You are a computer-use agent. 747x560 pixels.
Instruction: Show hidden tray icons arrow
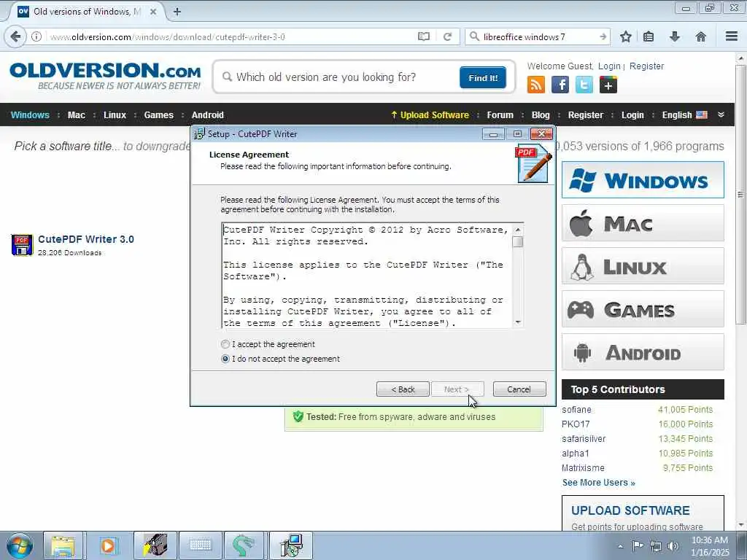(x=620, y=546)
